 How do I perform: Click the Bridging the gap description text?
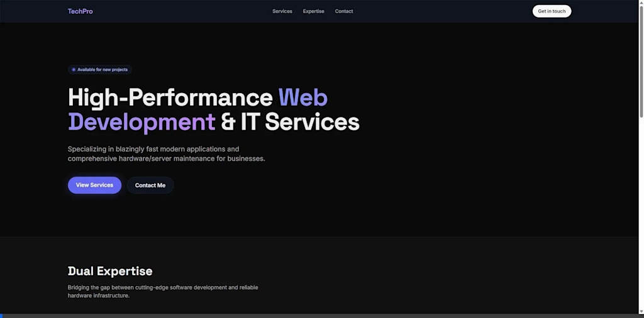(163, 292)
